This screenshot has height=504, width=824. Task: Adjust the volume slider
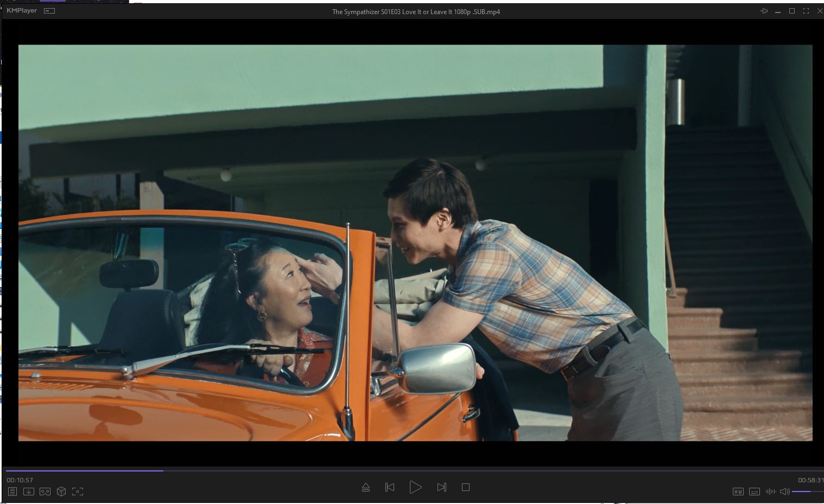click(x=808, y=492)
